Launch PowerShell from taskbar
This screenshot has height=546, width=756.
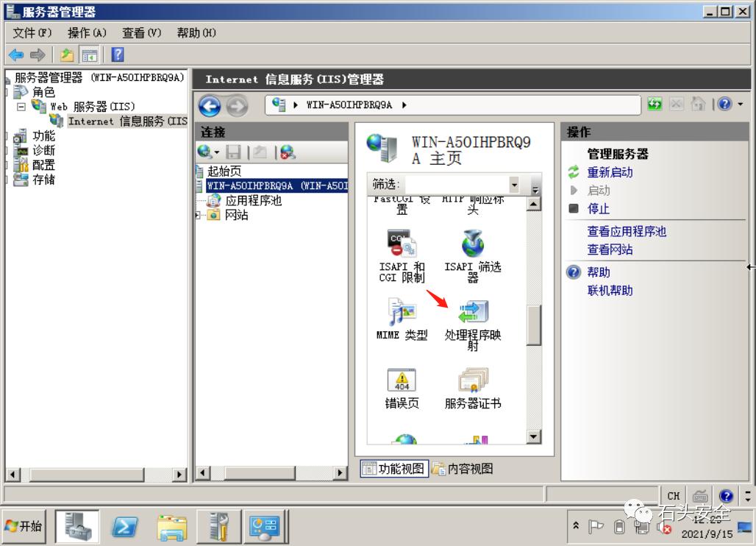coord(125,526)
